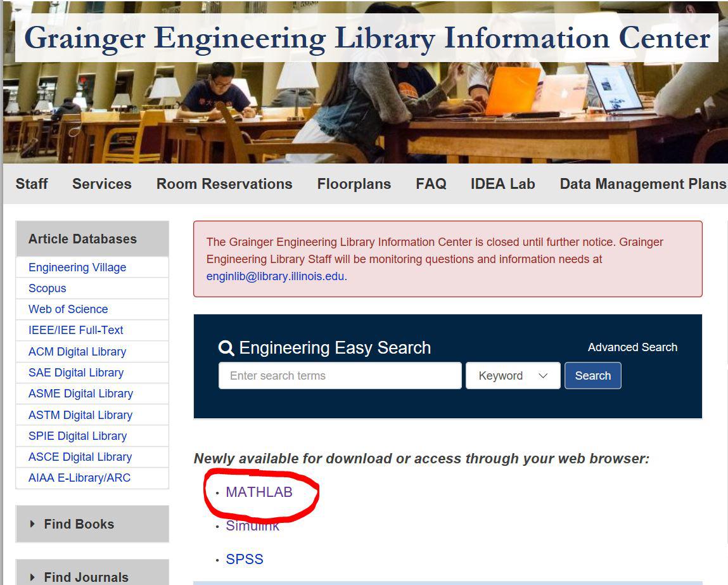Click the enginlib@library.illinois.edu email link

pos(276,276)
